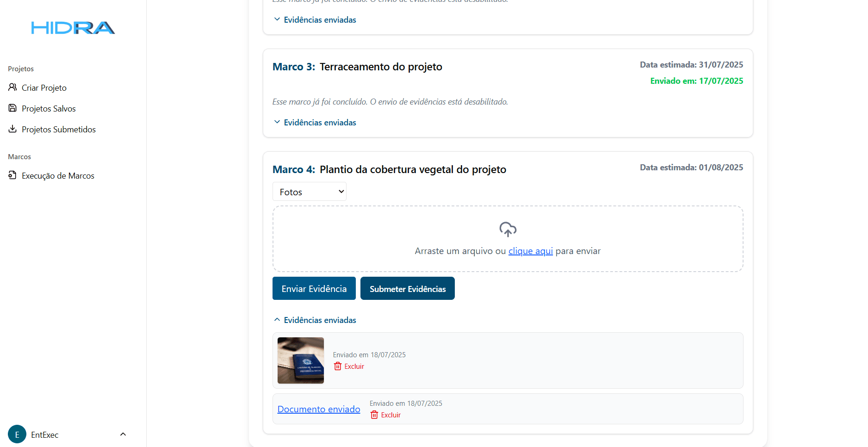Click the EntExec user avatar
The image size is (868, 447).
point(17,434)
